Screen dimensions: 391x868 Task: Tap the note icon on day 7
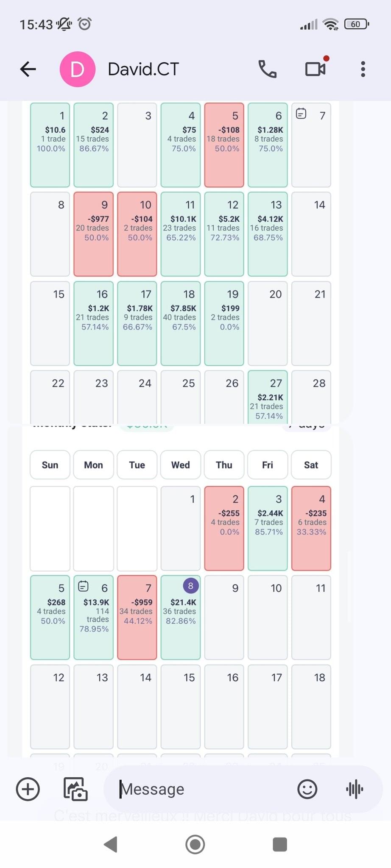pos(301,114)
